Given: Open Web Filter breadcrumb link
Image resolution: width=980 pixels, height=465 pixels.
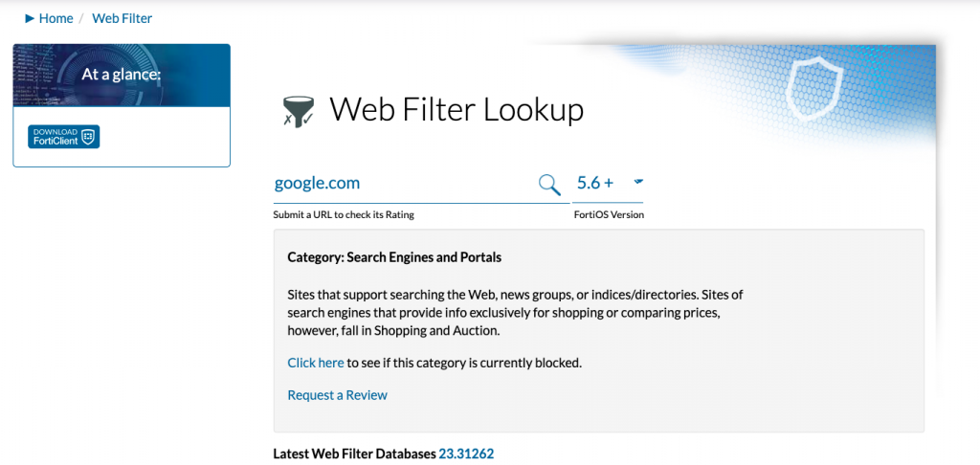Looking at the screenshot, I should [122, 19].
